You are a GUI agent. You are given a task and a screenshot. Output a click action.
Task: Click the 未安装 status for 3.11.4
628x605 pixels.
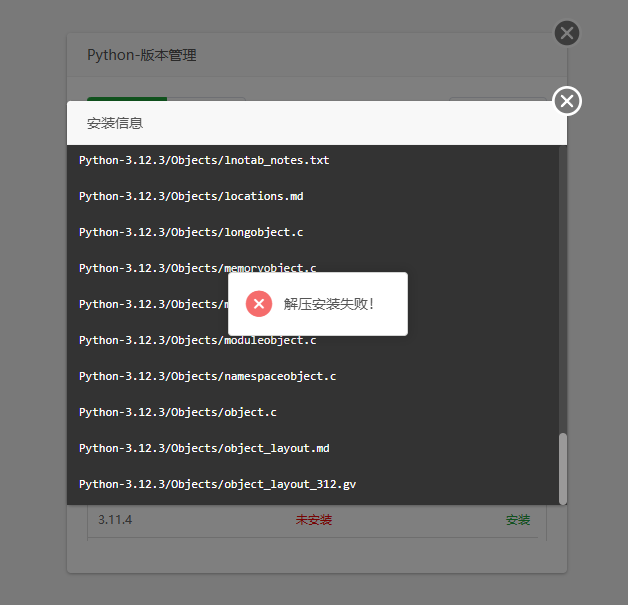[x=314, y=520]
